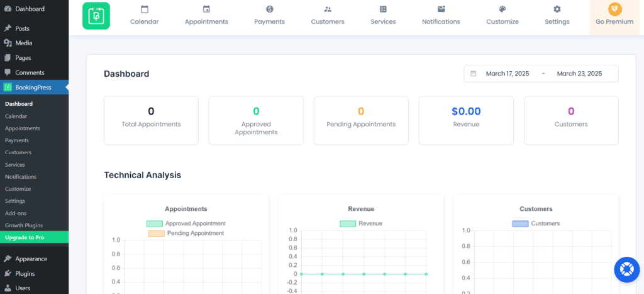The image size is (644, 294).
Task: Click Go Premium text label
Action: 614,22
